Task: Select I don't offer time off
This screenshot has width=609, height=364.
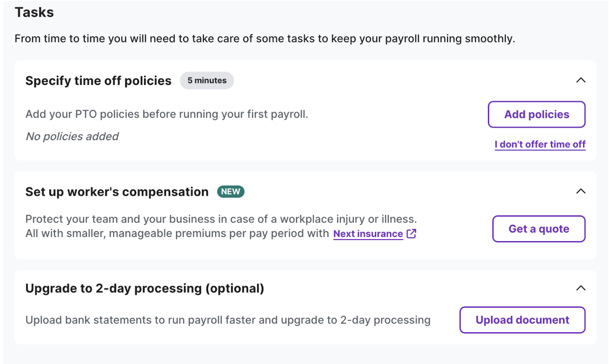Action: pyautogui.click(x=540, y=144)
